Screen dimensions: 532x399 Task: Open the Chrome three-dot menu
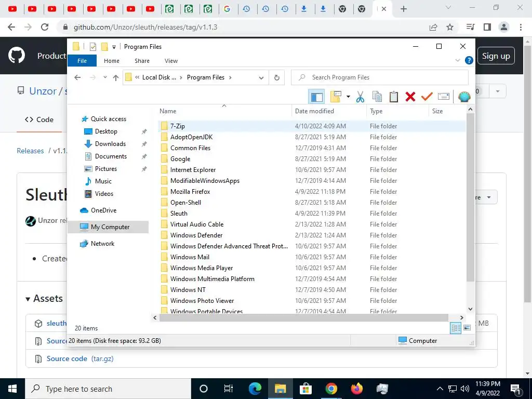[521, 27]
